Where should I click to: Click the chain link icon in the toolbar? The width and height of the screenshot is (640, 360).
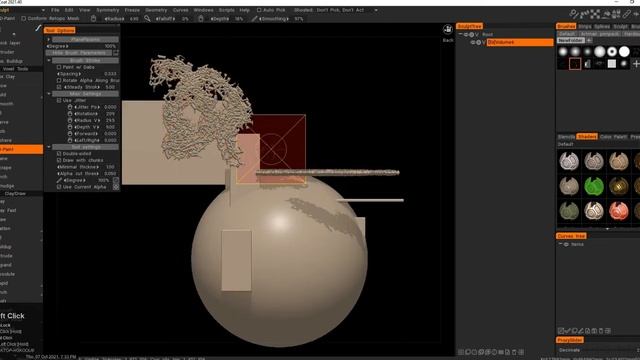click(x=627, y=15)
